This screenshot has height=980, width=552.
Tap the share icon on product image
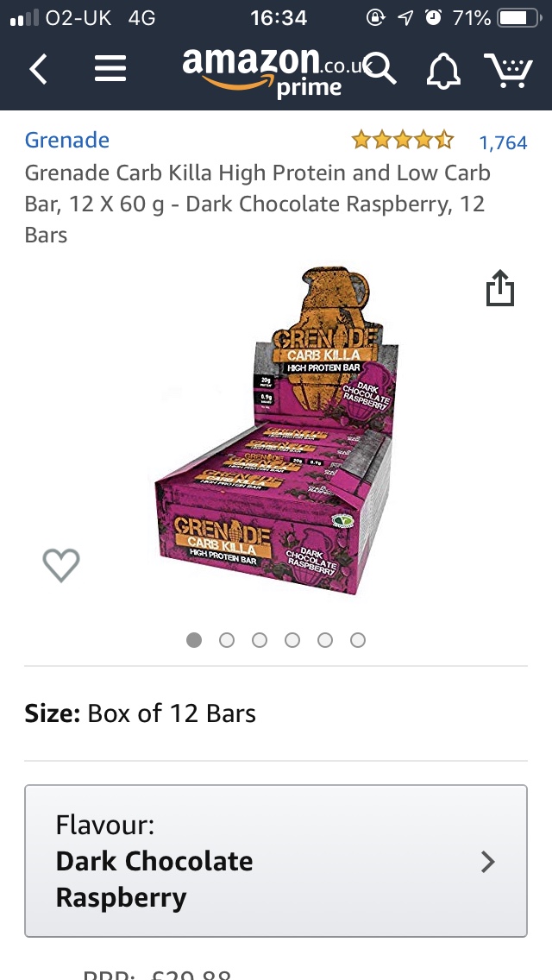coord(500,288)
